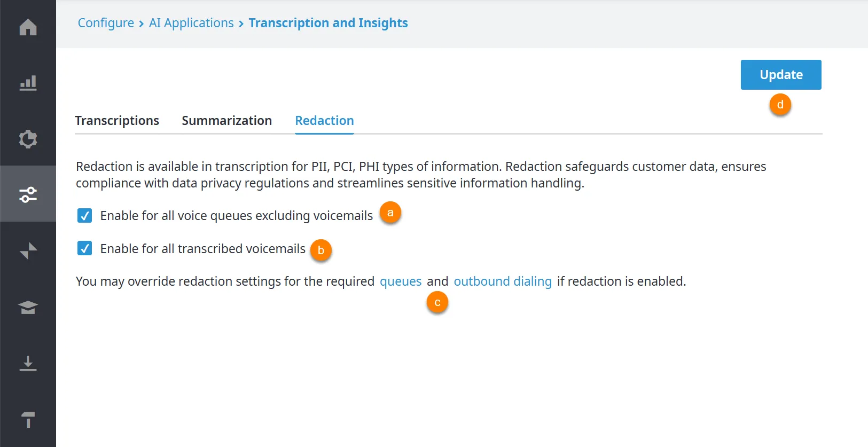Switch to the Summarization tab
Screen dimensions: 868x447
coord(226,121)
